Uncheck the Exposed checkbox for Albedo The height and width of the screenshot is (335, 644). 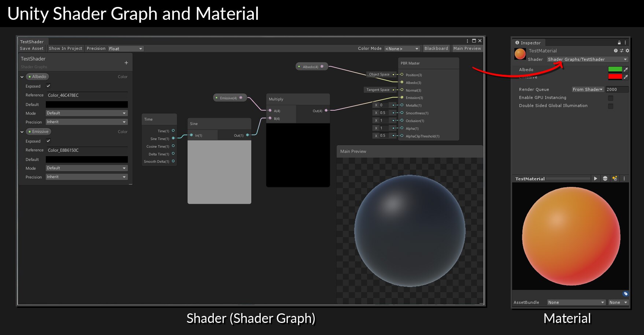click(48, 86)
